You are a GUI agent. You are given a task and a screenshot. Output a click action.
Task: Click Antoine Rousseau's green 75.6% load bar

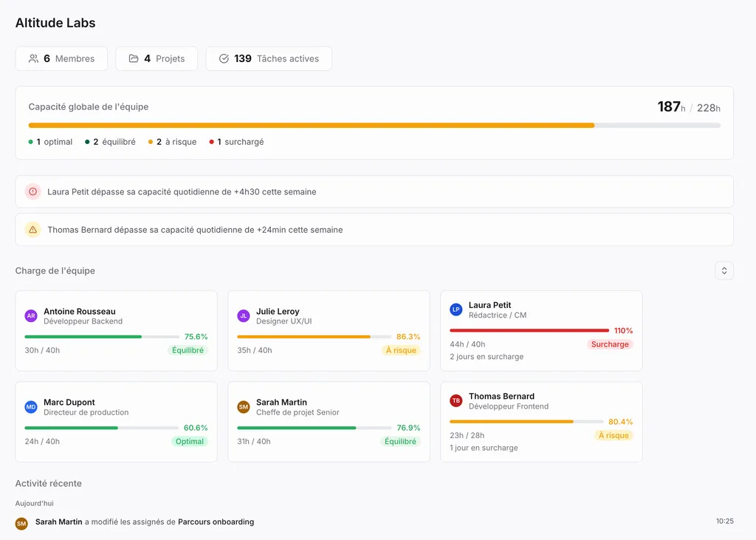pos(102,337)
